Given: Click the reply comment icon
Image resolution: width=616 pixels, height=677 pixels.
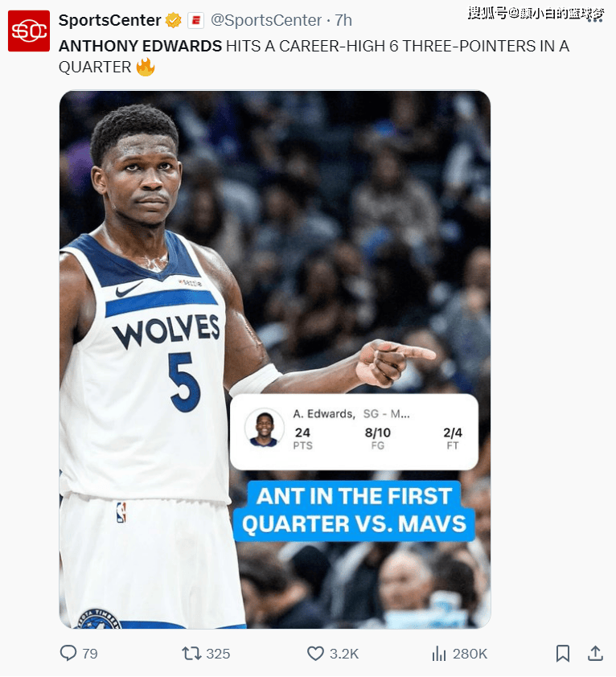Looking at the screenshot, I should tap(68, 653).
